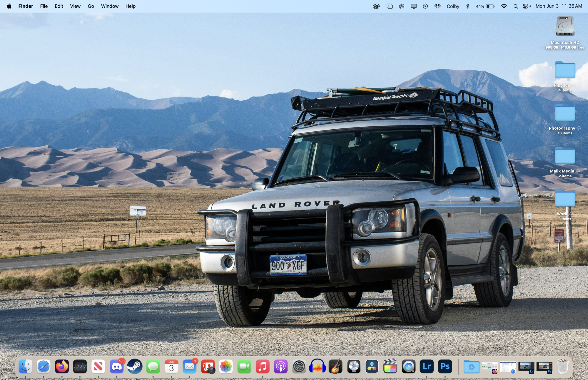The width and height of the screenshot is (588, 380).
Task: Open Mail with one unread badge
Action: pos(190,366)
